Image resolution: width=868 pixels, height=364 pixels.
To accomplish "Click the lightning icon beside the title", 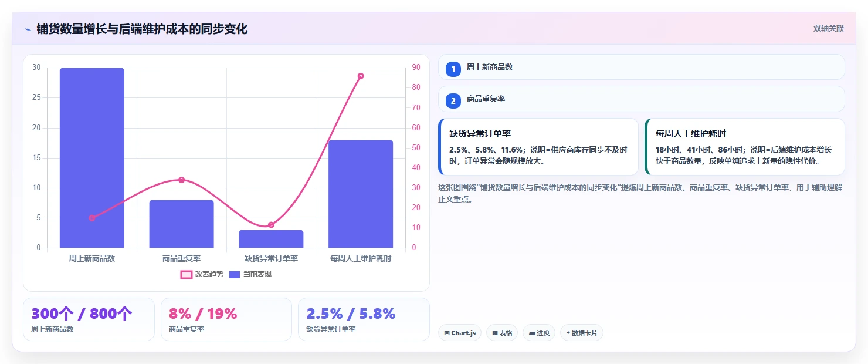I will pyautogui.click(x=28, y=29).
